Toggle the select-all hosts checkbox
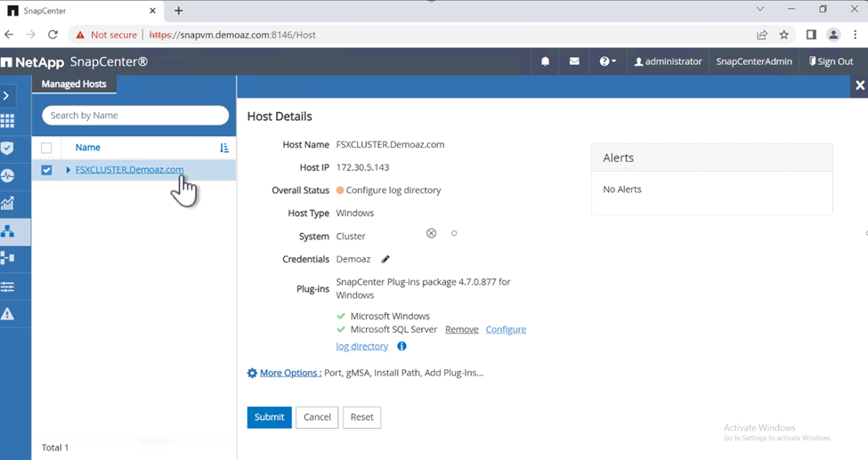868x460 pixels. [46, 148]
